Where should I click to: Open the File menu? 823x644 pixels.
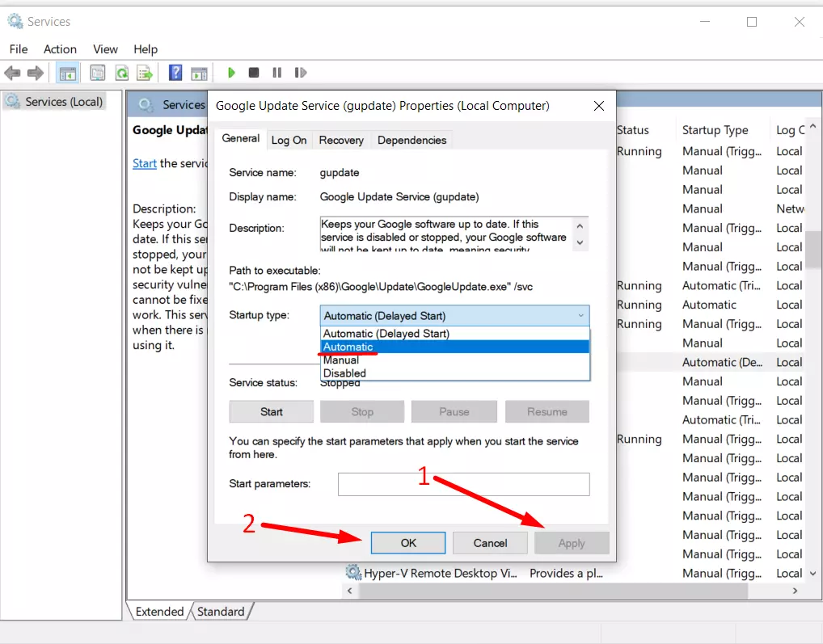(19, 49)
